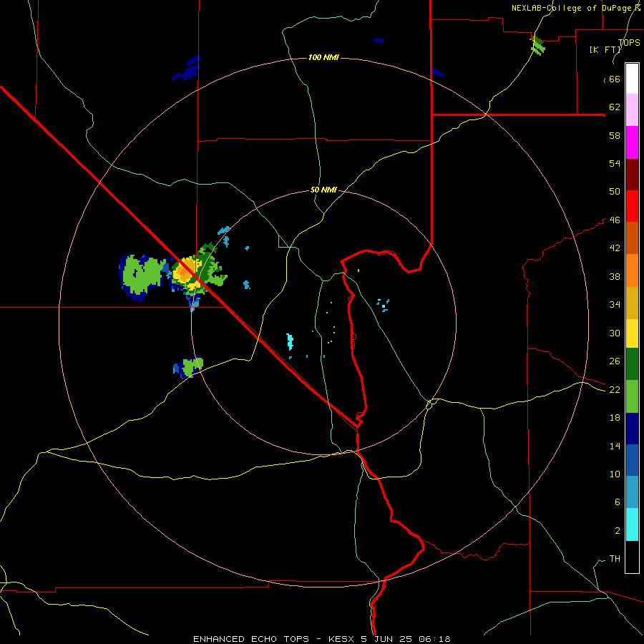Click the legend value '42'

coord(615,248)
